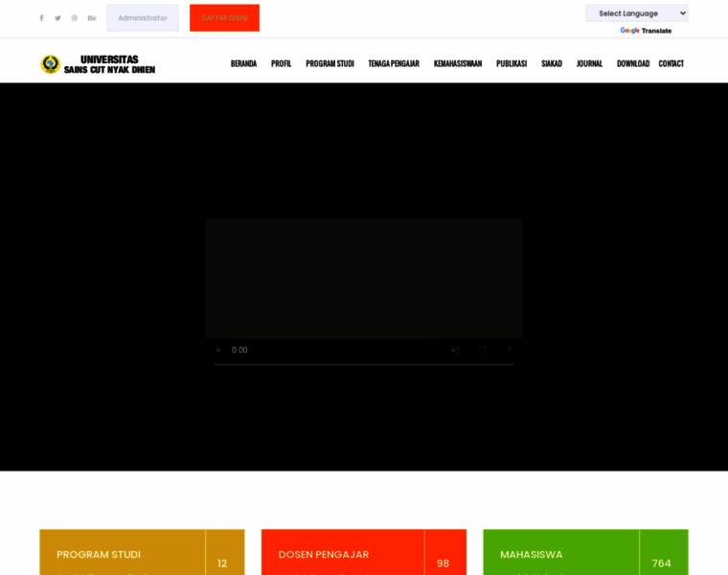Seek on the video progress bar
728x575 pixels.
[364, 364]
